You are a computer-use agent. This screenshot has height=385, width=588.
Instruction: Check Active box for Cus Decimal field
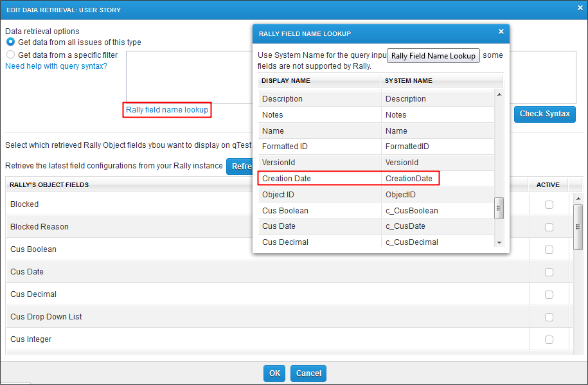549,294
